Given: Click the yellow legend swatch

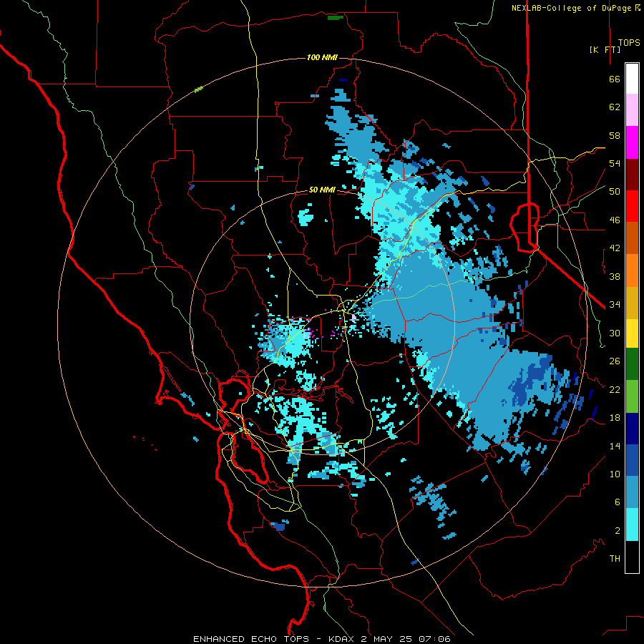Looking at the screenshot, I should point(632,333).
